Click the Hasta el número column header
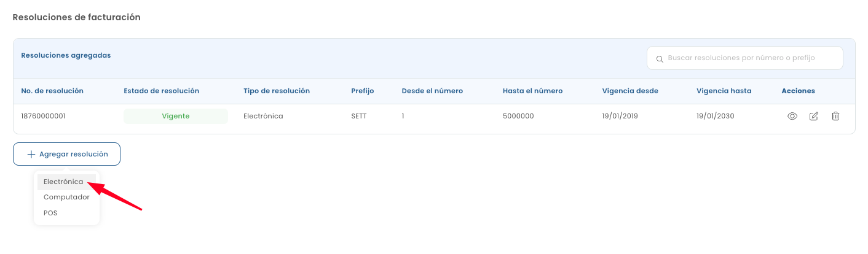Image resolution: width=868 pixels, height=254 pixels. tap(532, 91)
